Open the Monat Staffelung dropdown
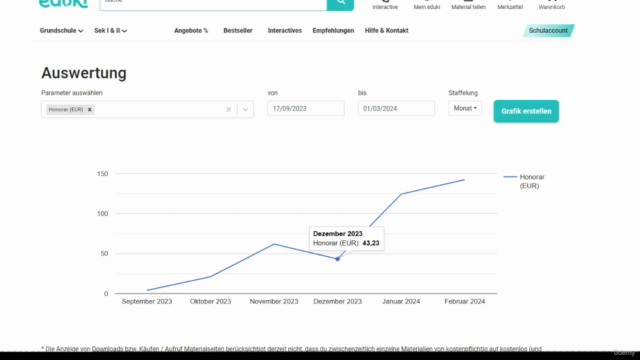 coord(465,108)
